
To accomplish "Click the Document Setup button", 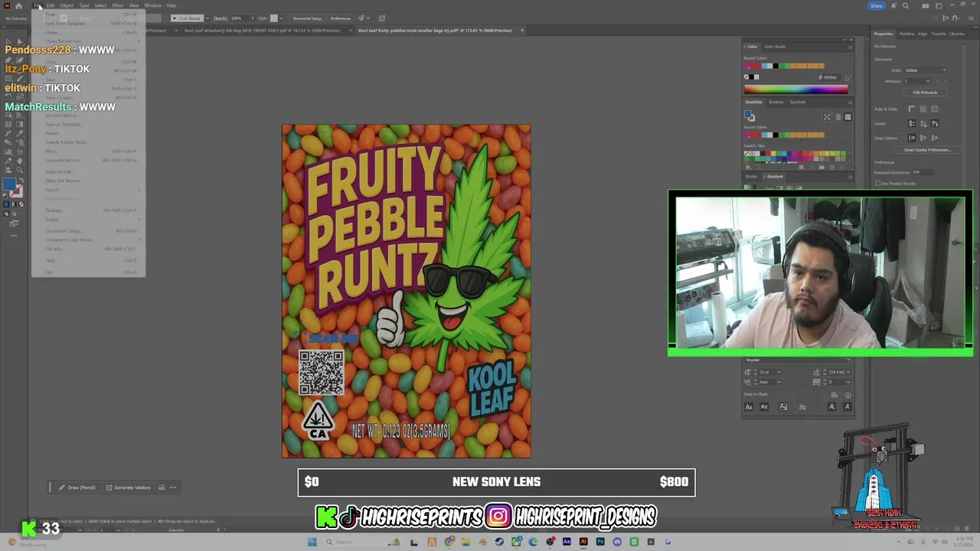I will coord(307,18).
